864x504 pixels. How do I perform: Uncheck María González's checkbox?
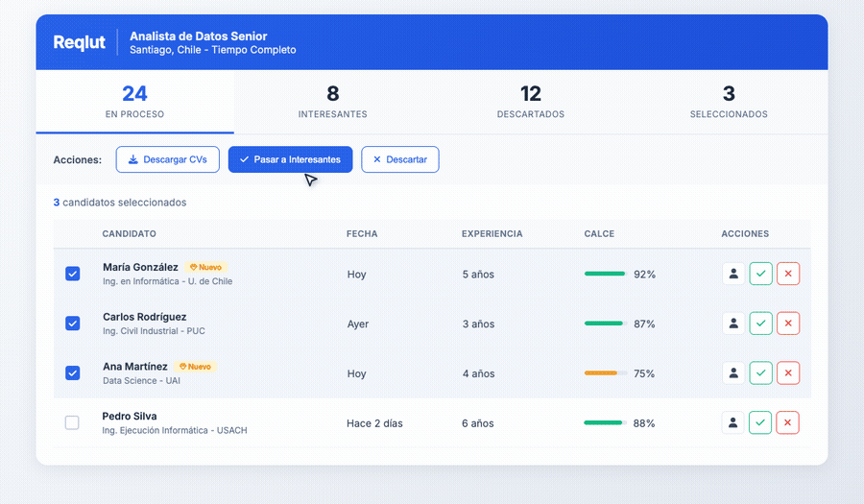[x=72, y=274]
